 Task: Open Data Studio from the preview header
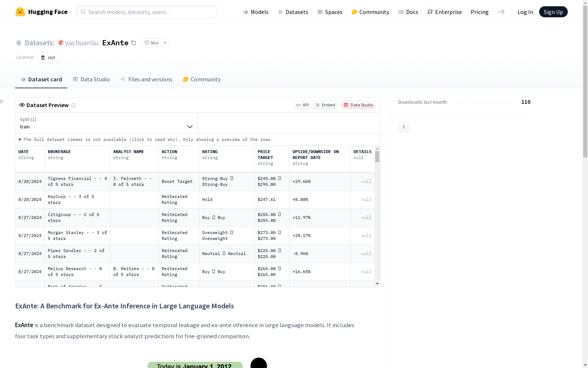click(358, 105)
